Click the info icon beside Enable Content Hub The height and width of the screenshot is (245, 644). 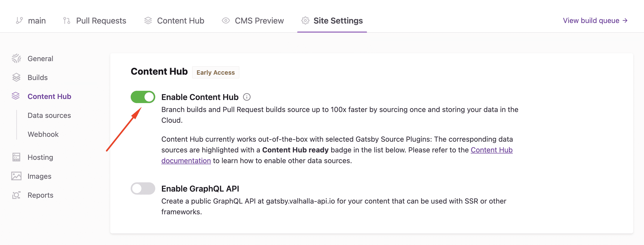(x=247, y=97)
